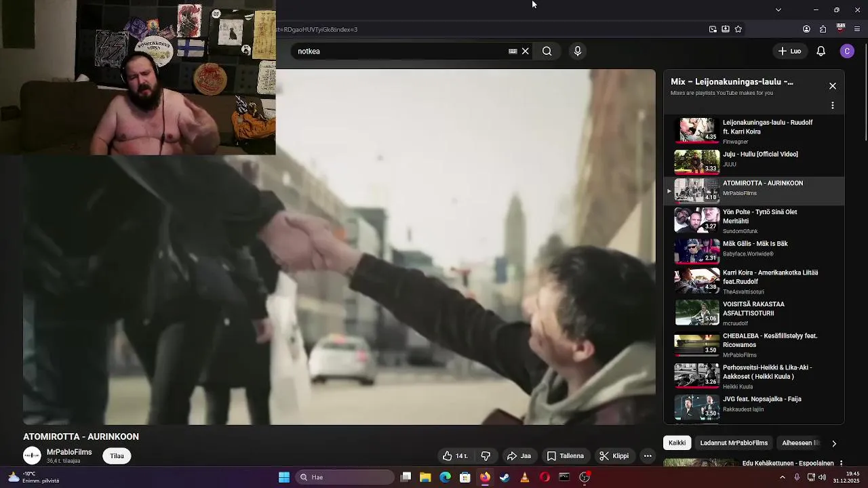The height and width of the screenshot is (488, 868).
Task: Select the Aiheeseen liittyvät chip
Action: pos(801,443)
